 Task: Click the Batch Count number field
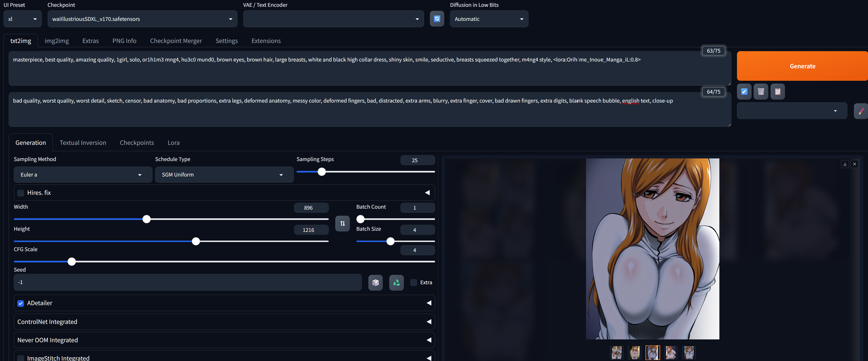pyautogui.click(x=417, y=208)
